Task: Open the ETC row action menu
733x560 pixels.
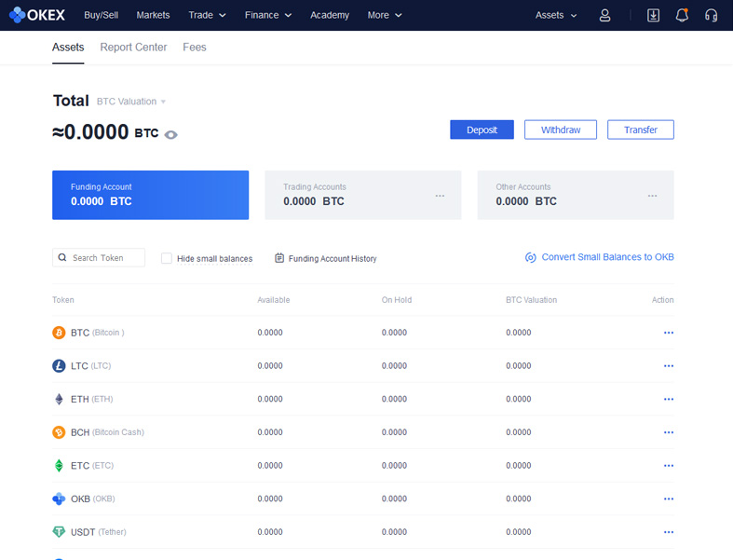Action: coord(669,466)
